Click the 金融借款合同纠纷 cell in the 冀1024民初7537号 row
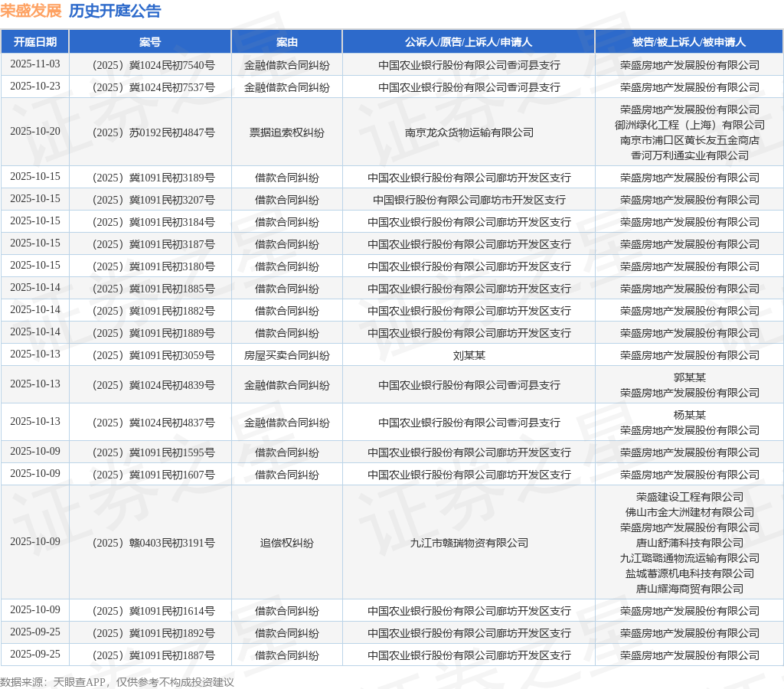 (287, 87)
